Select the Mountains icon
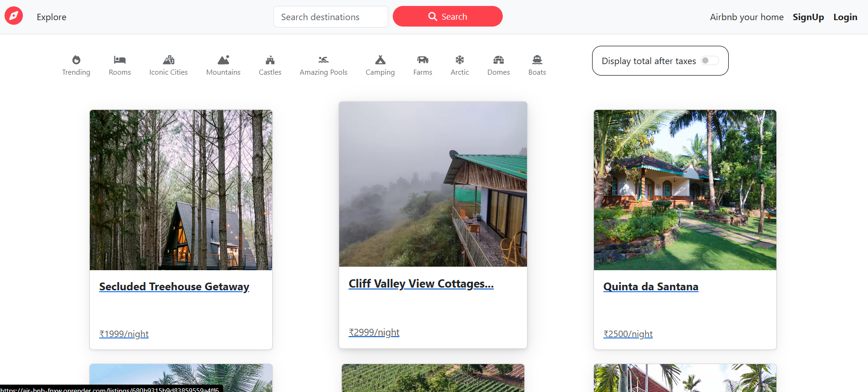Screen dimensions: 868x392 click(223, 60)
